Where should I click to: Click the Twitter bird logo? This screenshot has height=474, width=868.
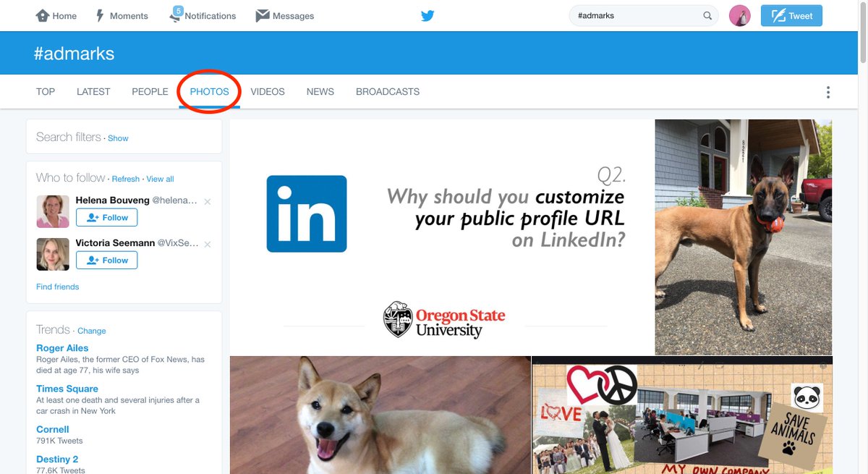pos(427,15)
